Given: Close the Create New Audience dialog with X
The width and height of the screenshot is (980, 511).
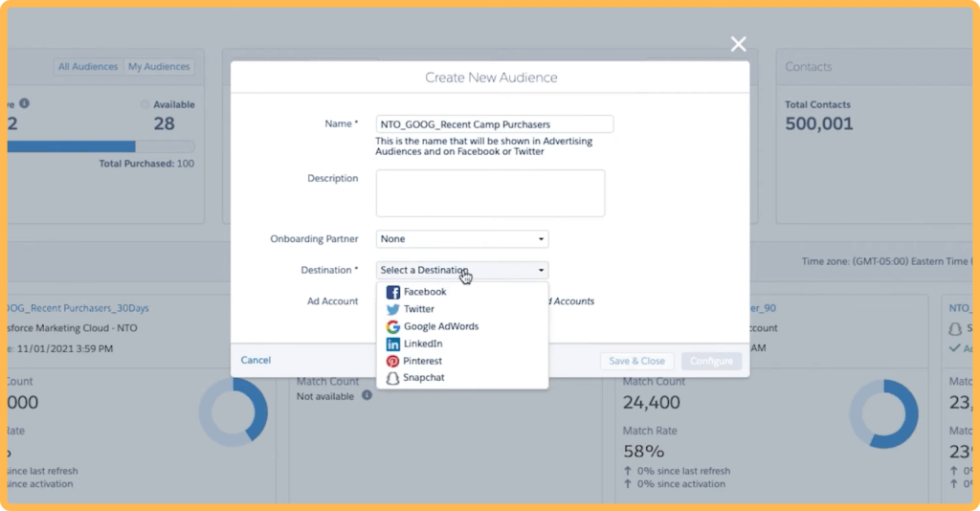Looking at the screenshot, I should tap(738, 44).
